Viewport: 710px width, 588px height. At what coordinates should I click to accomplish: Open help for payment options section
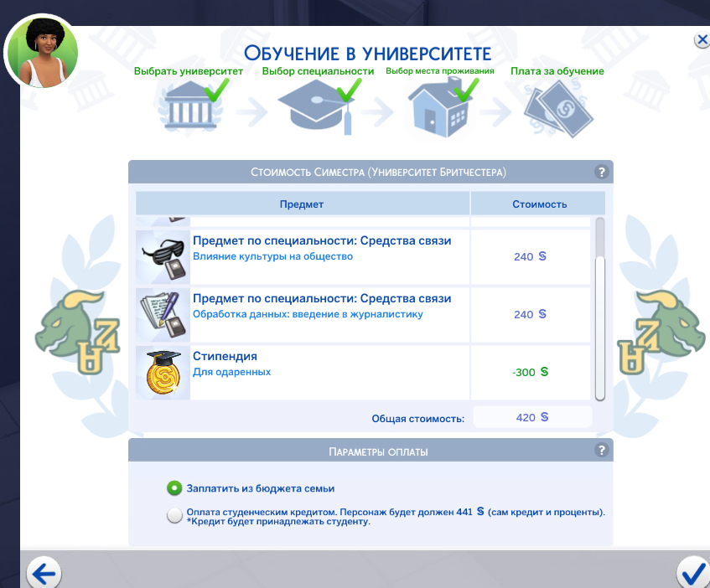pos(601,450)
